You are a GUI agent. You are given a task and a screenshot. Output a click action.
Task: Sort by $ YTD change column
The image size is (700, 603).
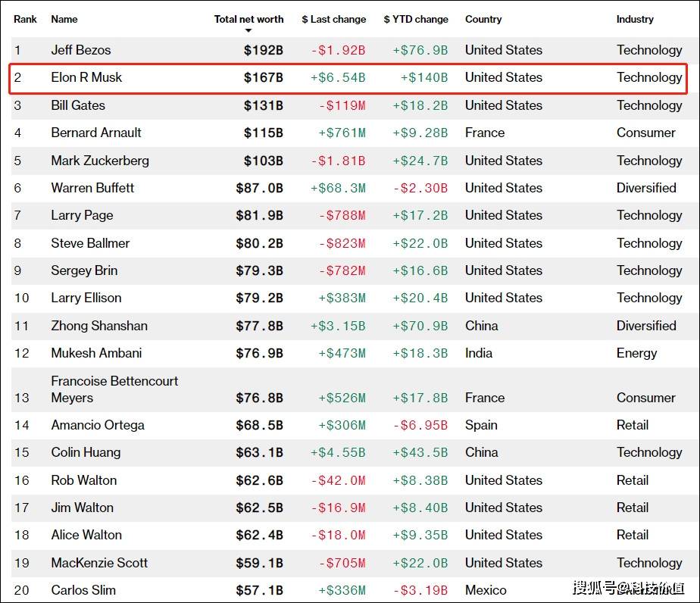coord(415,19)
